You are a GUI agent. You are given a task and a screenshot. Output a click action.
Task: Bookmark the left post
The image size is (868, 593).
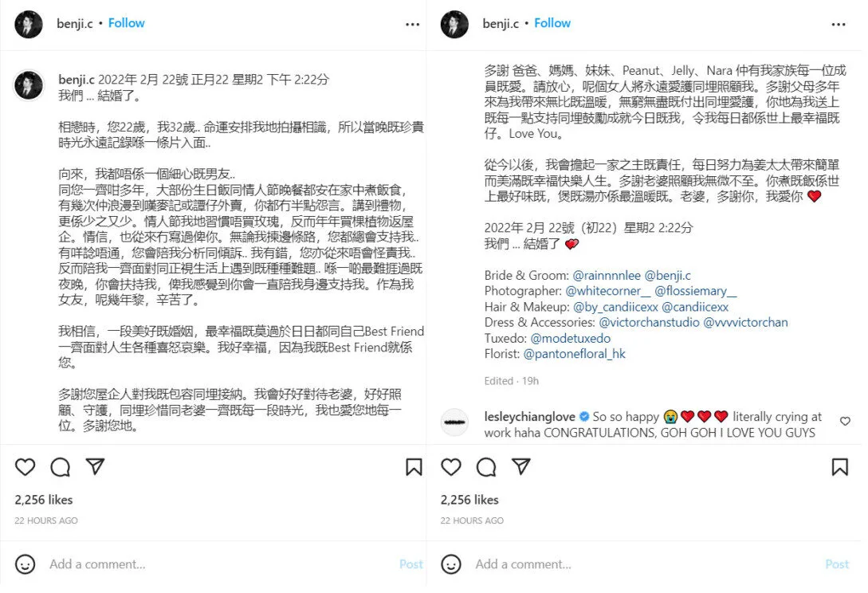pyautogui.click(x=414, y=467)
